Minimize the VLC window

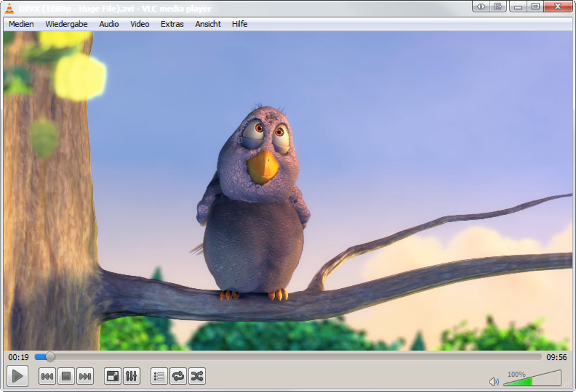click(x=518, y=7)
